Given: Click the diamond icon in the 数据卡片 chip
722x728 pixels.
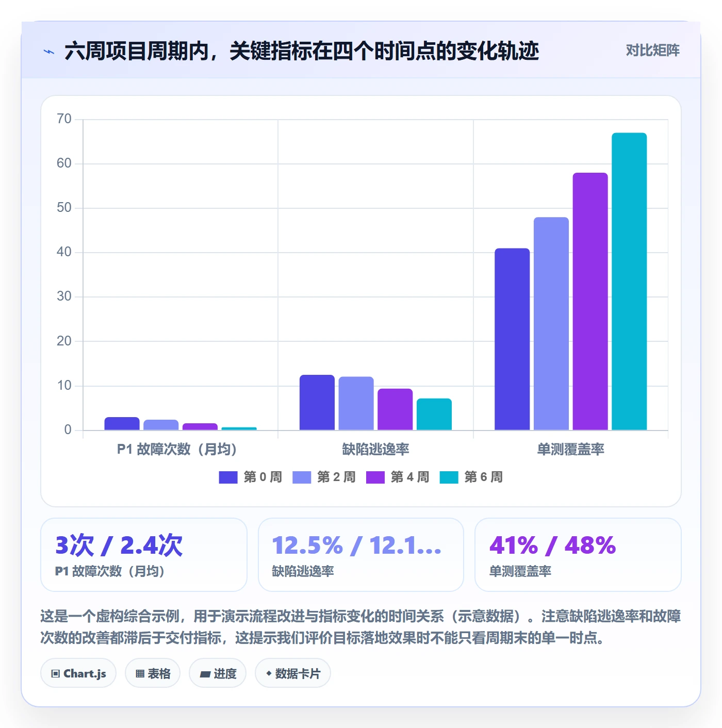Looking at the screenshot, I should 269,673.
